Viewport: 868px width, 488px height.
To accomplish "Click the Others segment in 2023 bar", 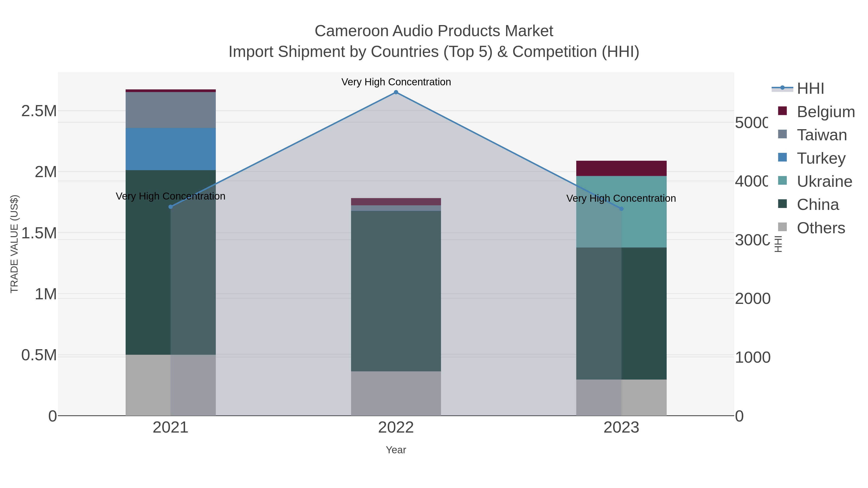I will (x=621, y=397).
